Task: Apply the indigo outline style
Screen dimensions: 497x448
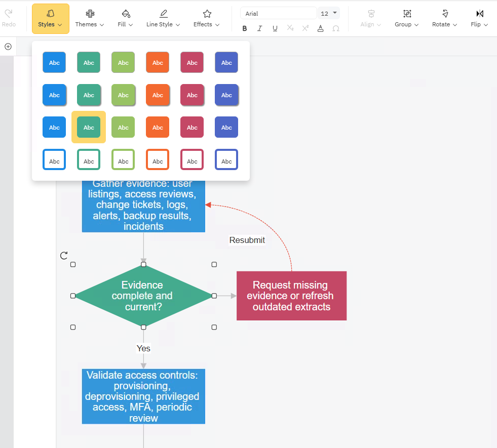Action: [226, 159]
